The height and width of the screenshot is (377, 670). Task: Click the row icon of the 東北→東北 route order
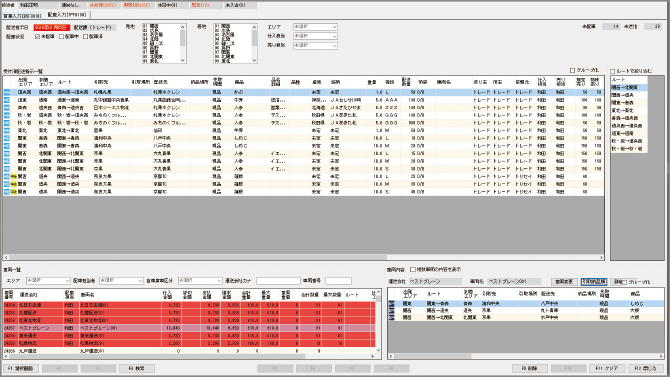(7, 130)
